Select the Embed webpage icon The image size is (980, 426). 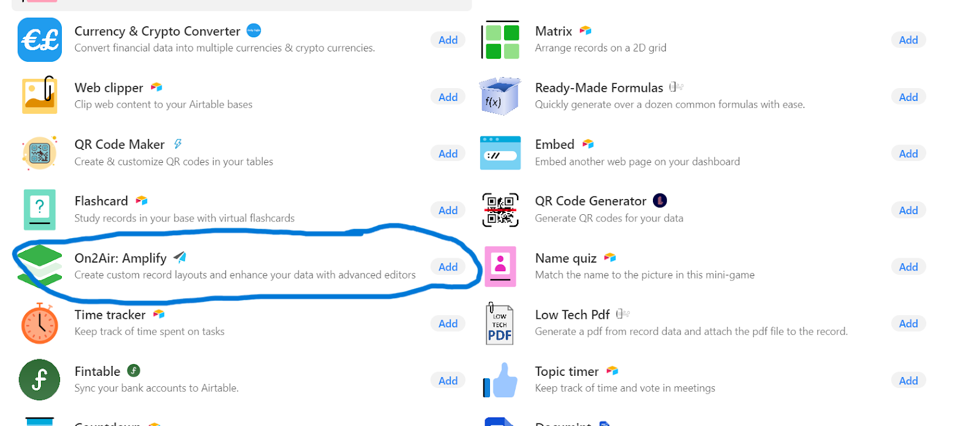click(500, 153)
